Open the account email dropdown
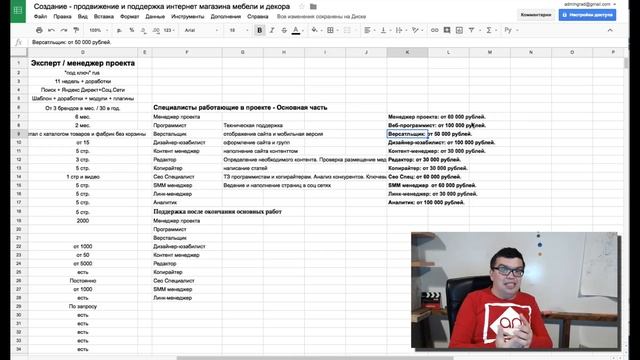 pos(590,4)
